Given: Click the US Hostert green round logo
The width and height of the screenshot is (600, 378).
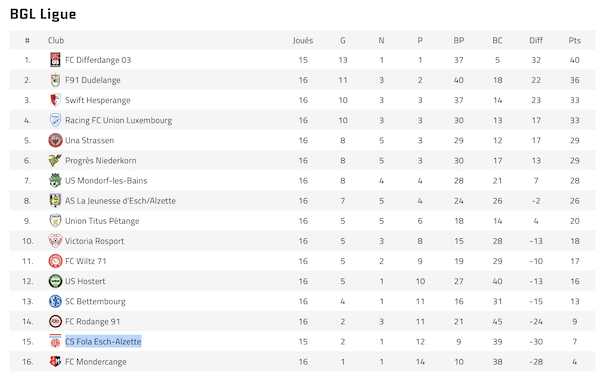Looking at the screenshot, I should coord(55,281).
